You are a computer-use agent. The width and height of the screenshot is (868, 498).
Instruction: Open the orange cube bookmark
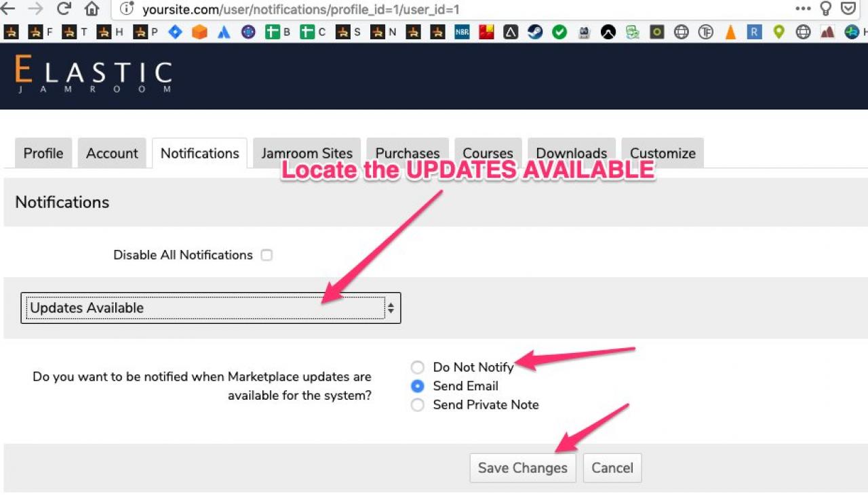(x=199, y=32)
